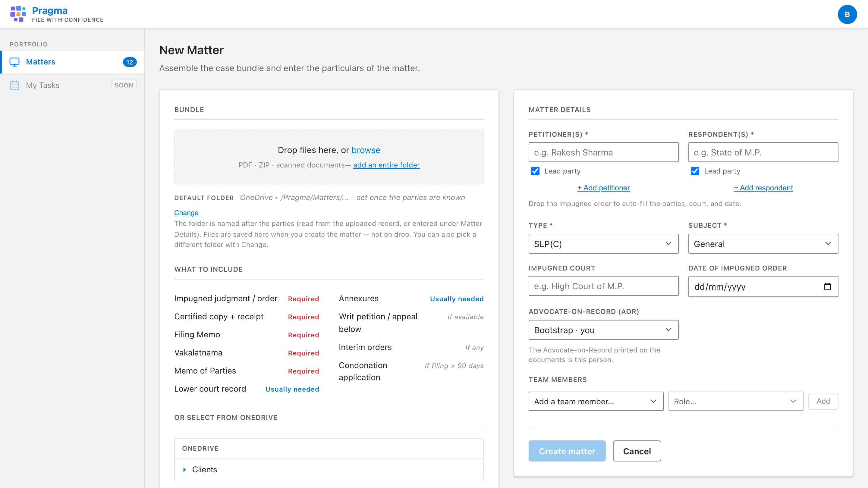Click the Matters count badge 12
The height and width of the screenshot is (488, 868).
coord(130,62)
